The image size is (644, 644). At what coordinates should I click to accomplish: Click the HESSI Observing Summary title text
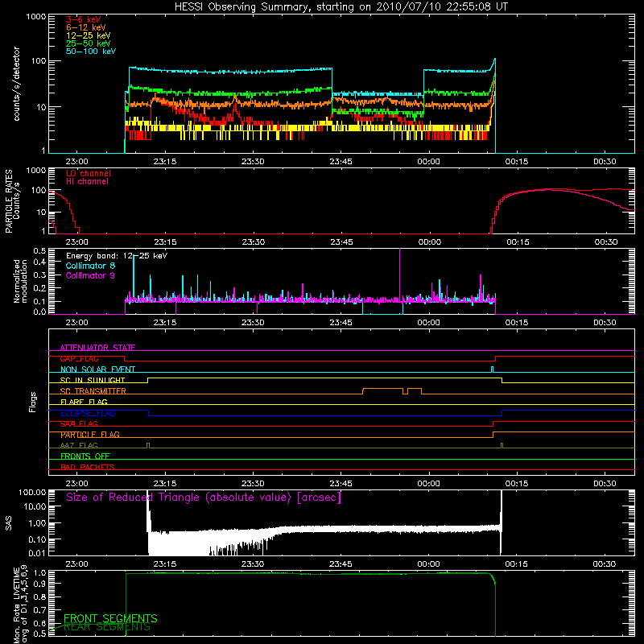(341, 7)
